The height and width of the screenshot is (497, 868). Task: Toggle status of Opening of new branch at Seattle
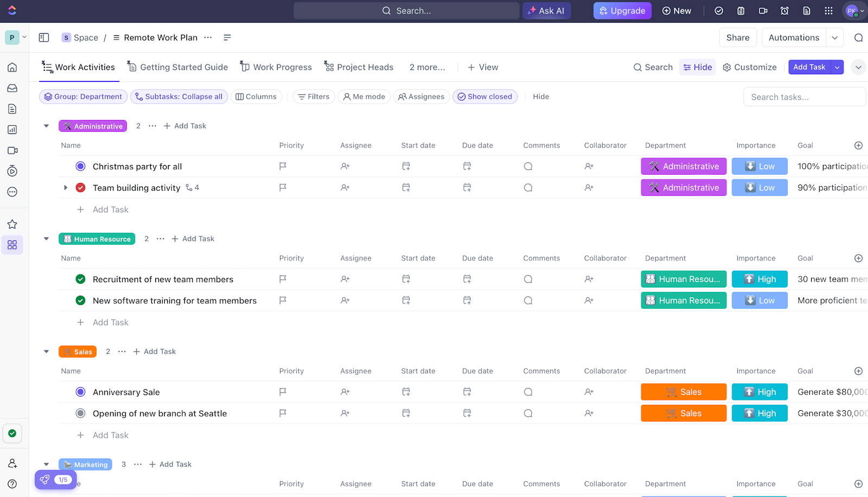pyautogui.click(x=80, y=413)
